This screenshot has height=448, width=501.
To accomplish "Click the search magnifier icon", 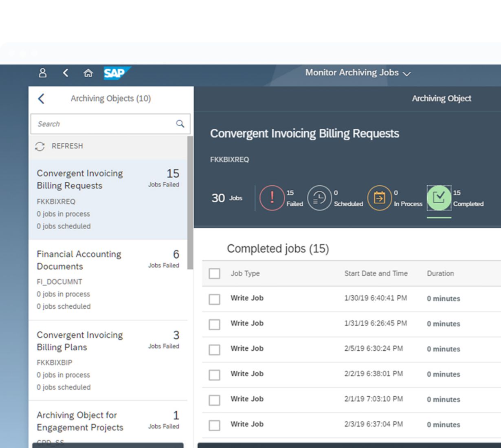I will pos(180,124).
